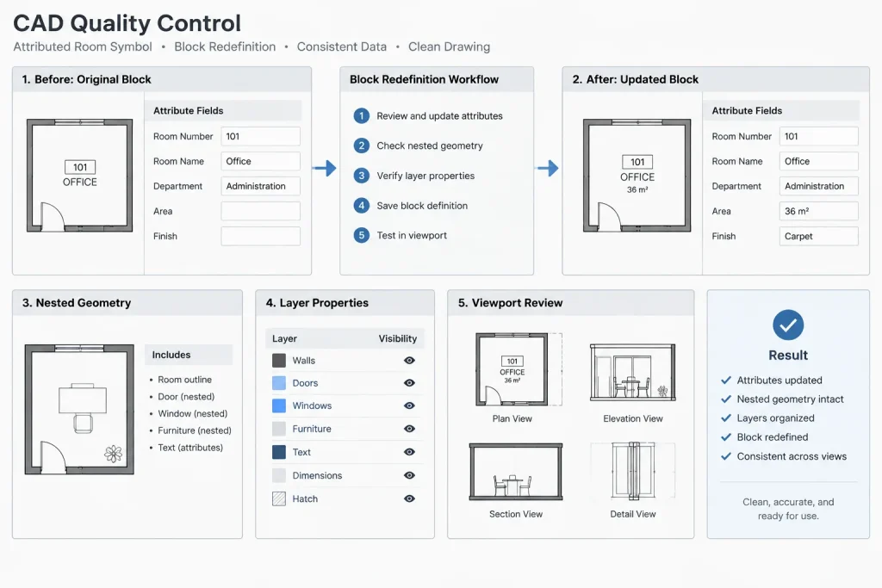The height and width of the screenshot is (588, 882).
Task: Click the empty Finish field in Original Block
Action: click(260, 236)
